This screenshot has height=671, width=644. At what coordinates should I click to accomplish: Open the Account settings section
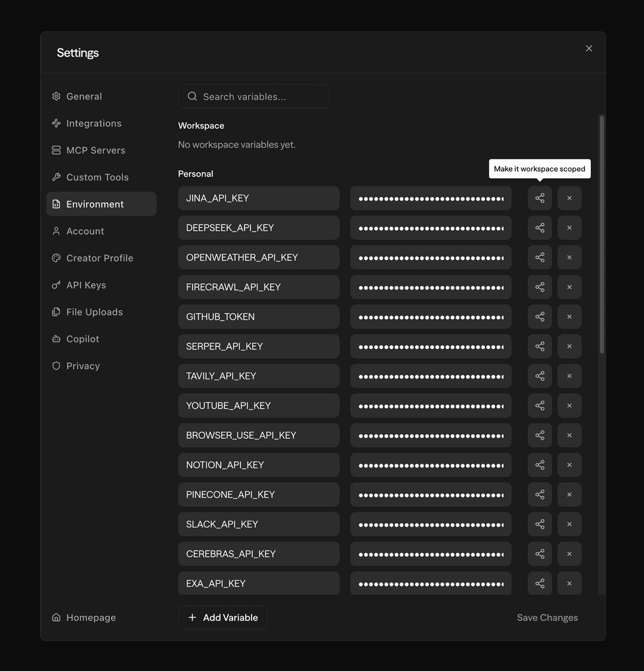click(x=86, y=231)
